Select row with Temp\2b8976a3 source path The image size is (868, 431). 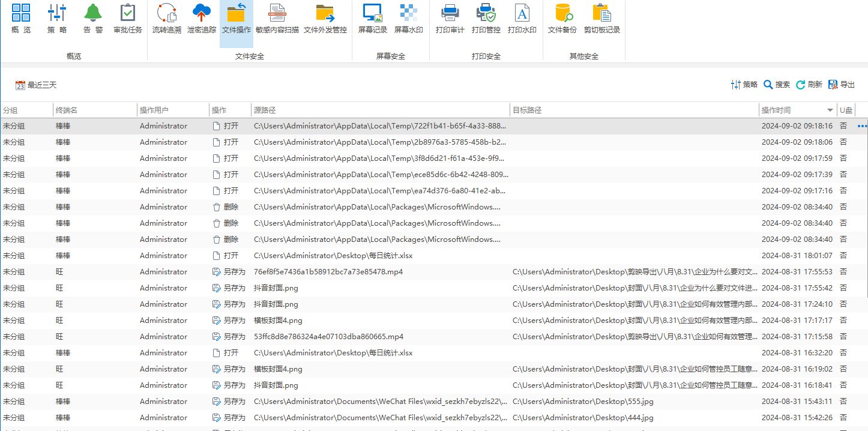click(x=434, y=142)
